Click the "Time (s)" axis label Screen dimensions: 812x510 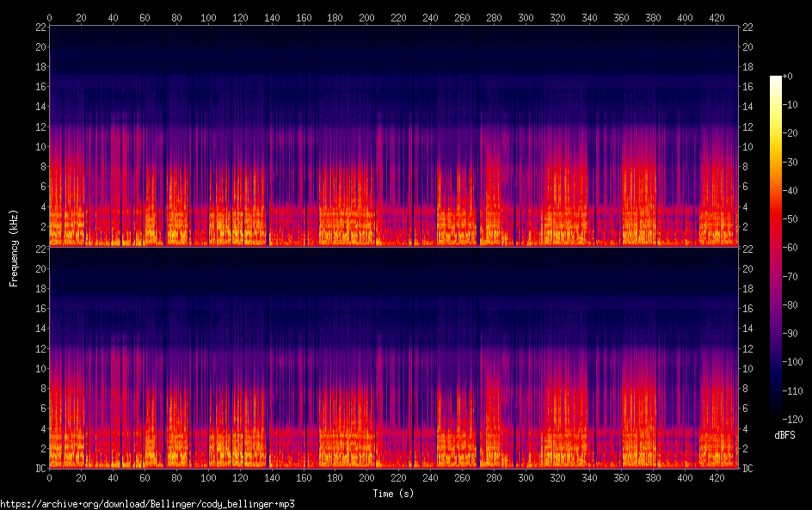[x=394, y=494]
